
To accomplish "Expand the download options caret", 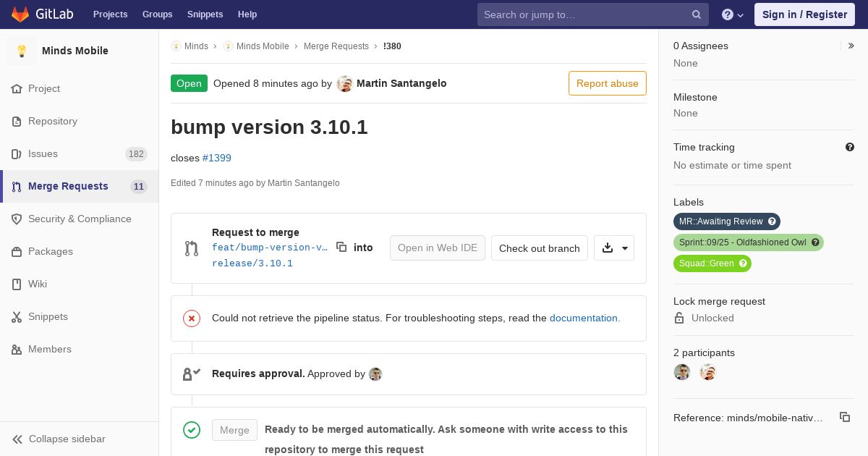I will 625,248.
